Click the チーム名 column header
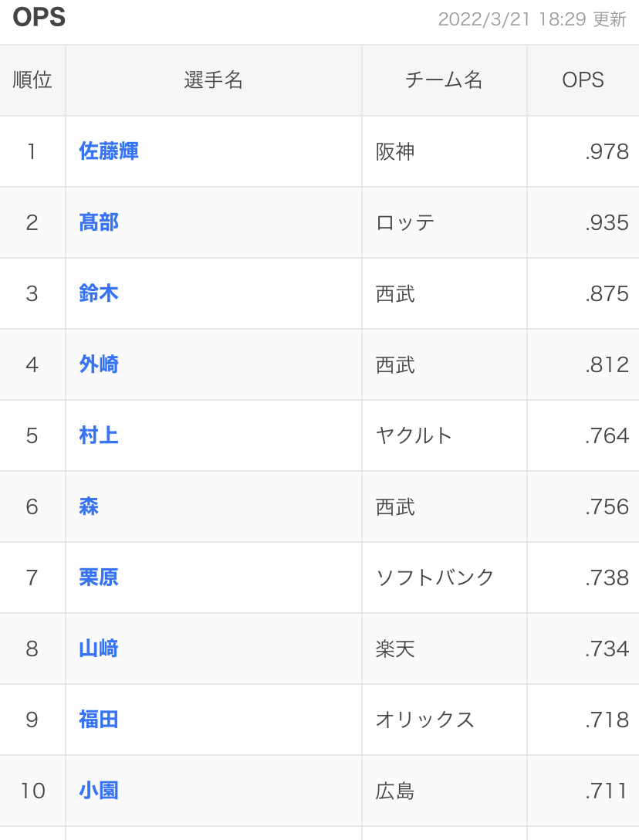The height and width of the screenshot is (840, 639). click(444, 80)
